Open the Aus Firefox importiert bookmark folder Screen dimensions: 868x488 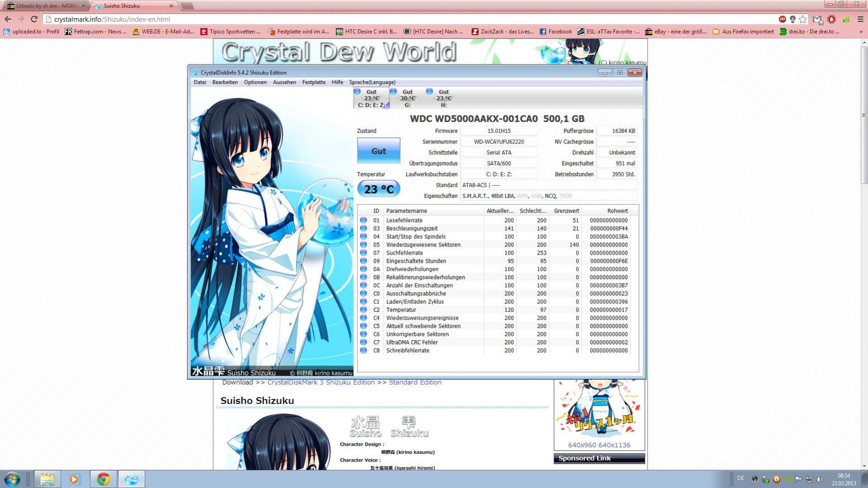[x=743, y=32]
